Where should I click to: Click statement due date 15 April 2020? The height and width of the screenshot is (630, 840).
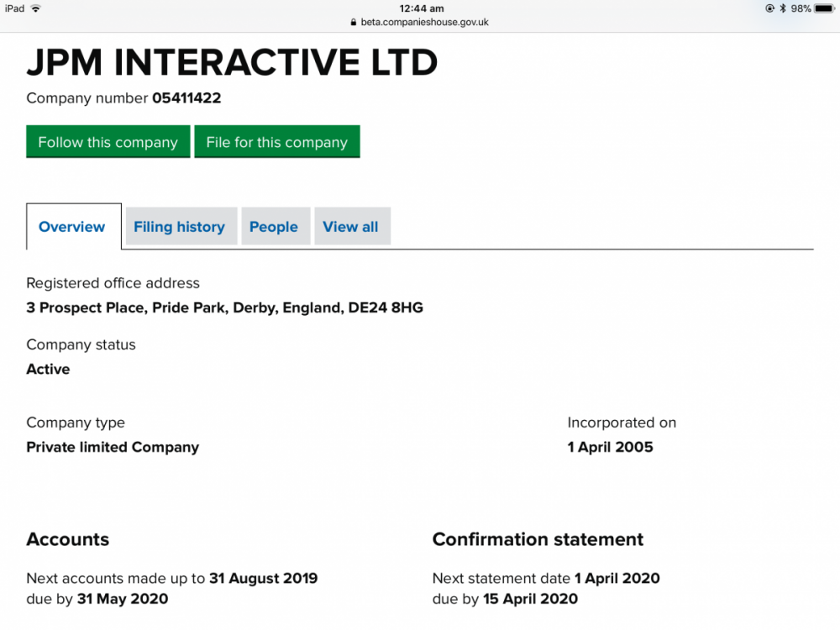530,598
